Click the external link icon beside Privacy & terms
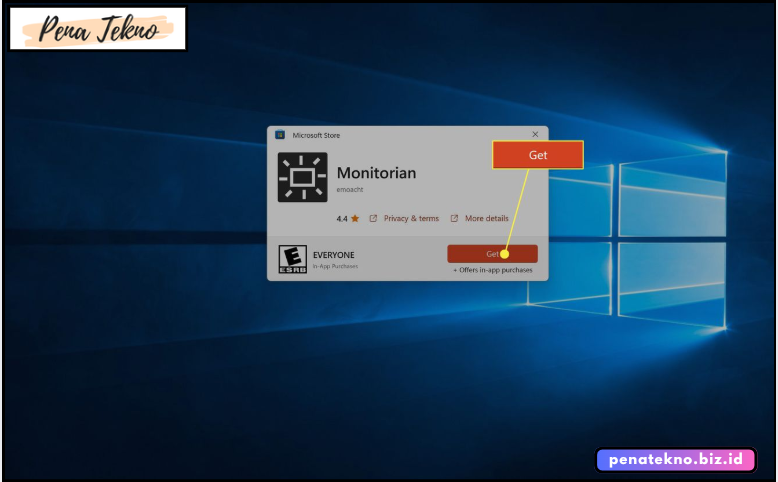 coord(373,218)
